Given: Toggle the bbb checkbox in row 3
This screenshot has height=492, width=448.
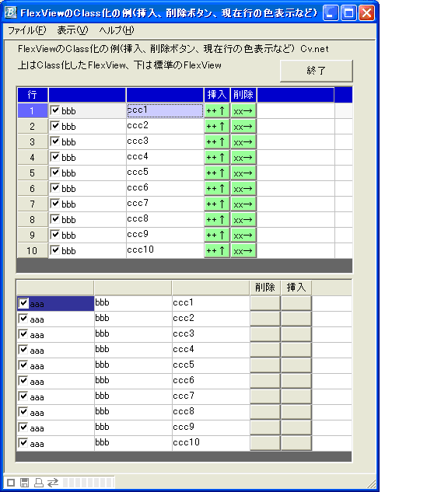Looking at the screenshot, I should tap(55, 141).
